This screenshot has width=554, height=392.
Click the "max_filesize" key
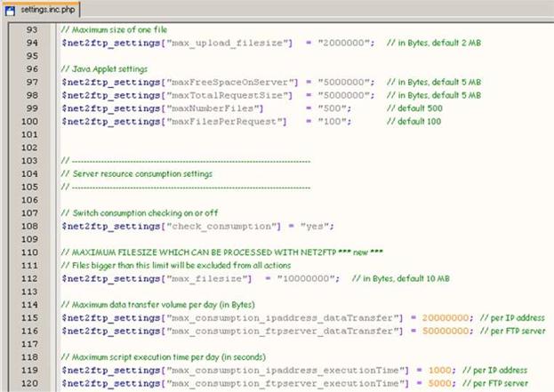point(209,278)
